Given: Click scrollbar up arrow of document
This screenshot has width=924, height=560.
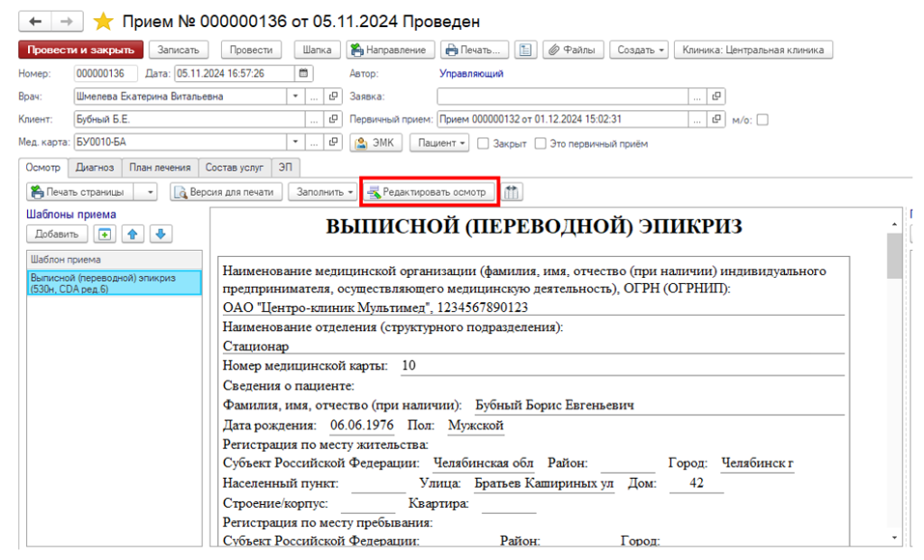Looking at the screenshot, I should 894,224.
